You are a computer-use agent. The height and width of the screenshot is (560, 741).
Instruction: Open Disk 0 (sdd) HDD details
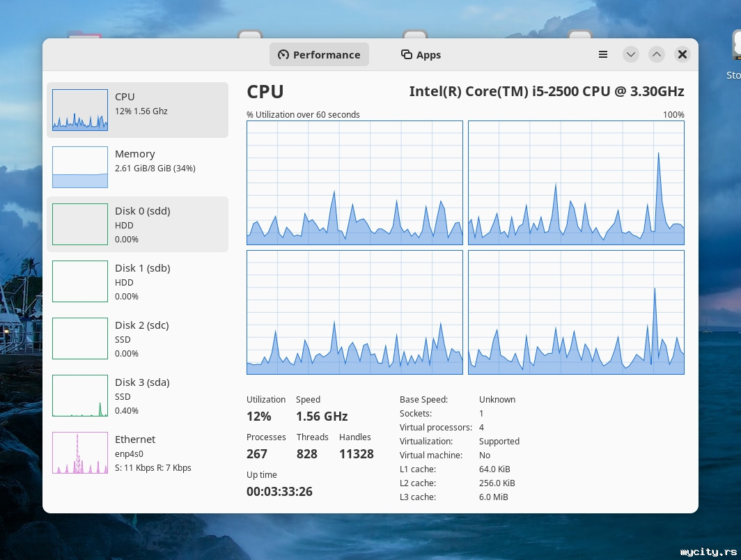pyautogui.click(x=137, y=224)
